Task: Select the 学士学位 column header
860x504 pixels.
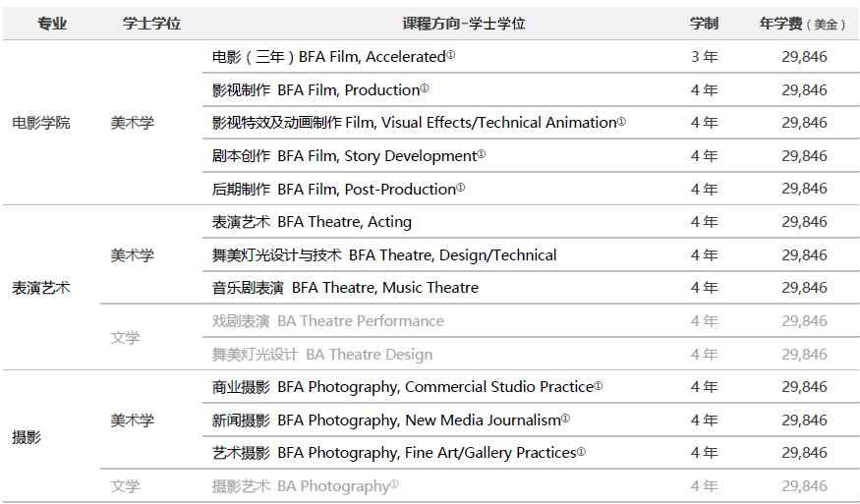Action: 152,24
